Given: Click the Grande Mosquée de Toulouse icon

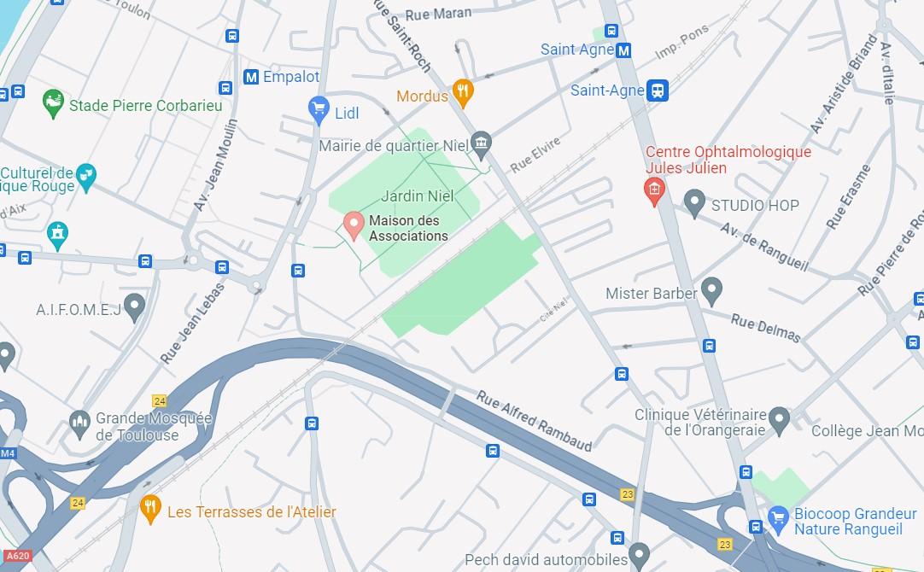Looking at the screenshot, I should [x=79, y=424].
